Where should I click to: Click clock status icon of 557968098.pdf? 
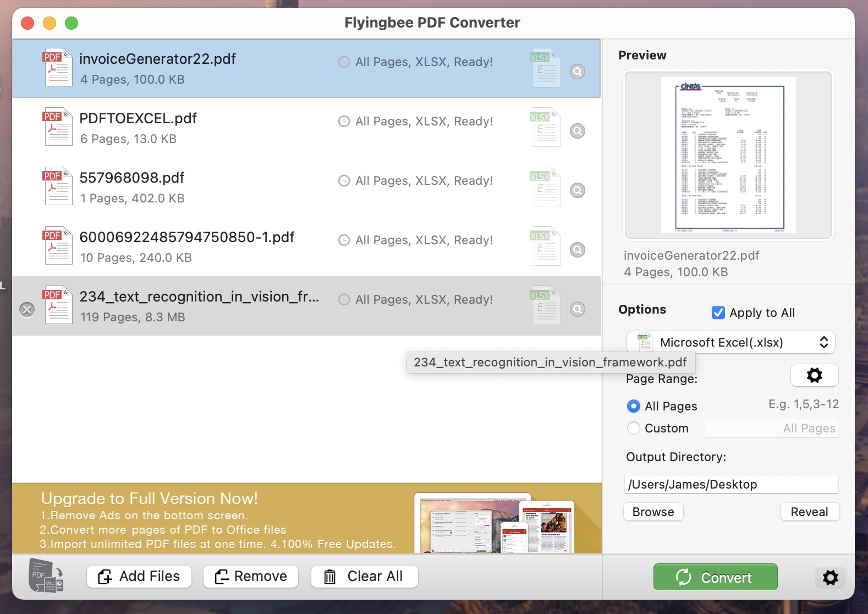click(344, 181)
